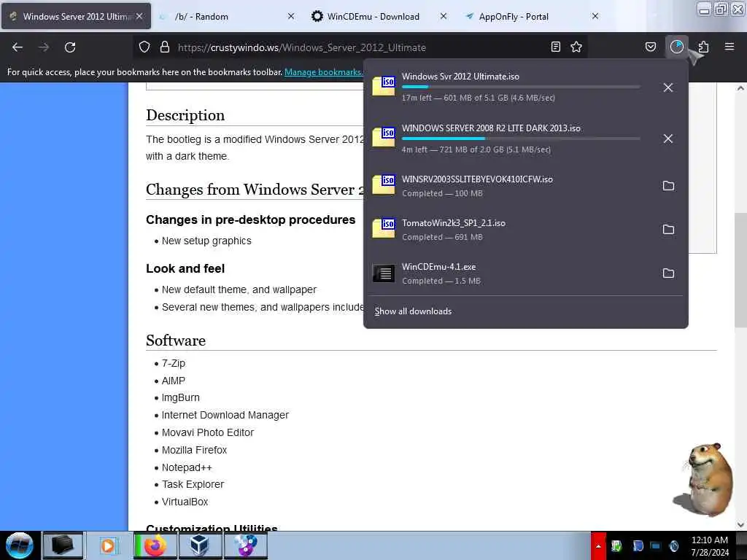
Task: Open the Firefox hamburger menu
Action: point(729,47)
